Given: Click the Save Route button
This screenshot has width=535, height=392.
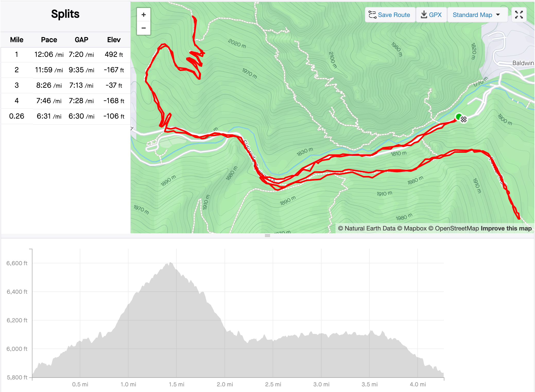Looking at the screenshot, I should [x=390, y=15].
